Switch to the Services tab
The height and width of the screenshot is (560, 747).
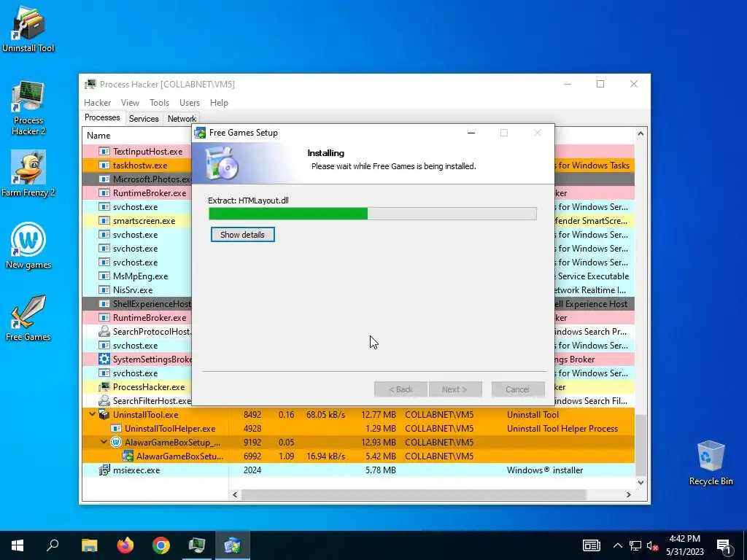point(144,119)
